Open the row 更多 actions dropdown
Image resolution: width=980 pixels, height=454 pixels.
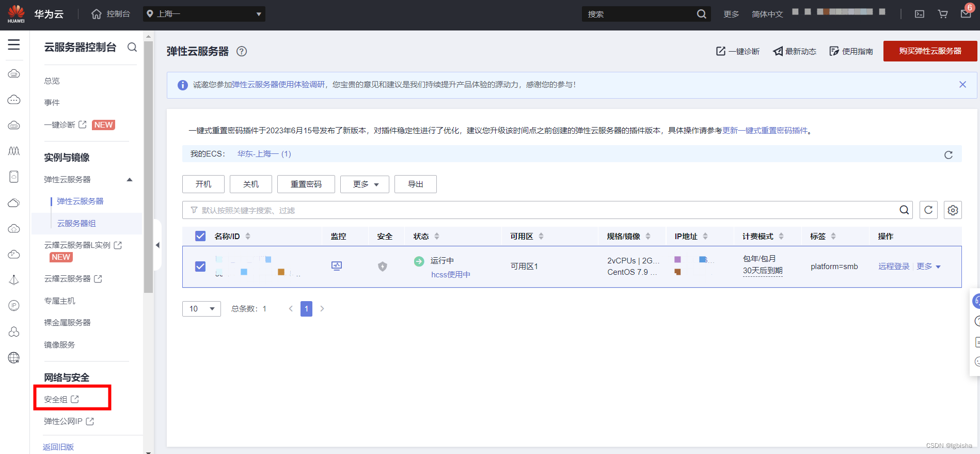(x=928, y=267)
